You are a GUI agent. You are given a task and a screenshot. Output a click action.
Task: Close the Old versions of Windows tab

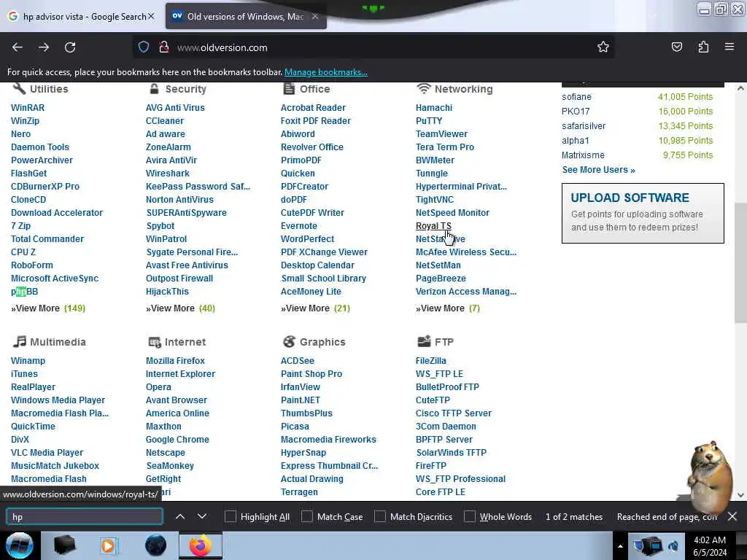[x=315, y=16]
